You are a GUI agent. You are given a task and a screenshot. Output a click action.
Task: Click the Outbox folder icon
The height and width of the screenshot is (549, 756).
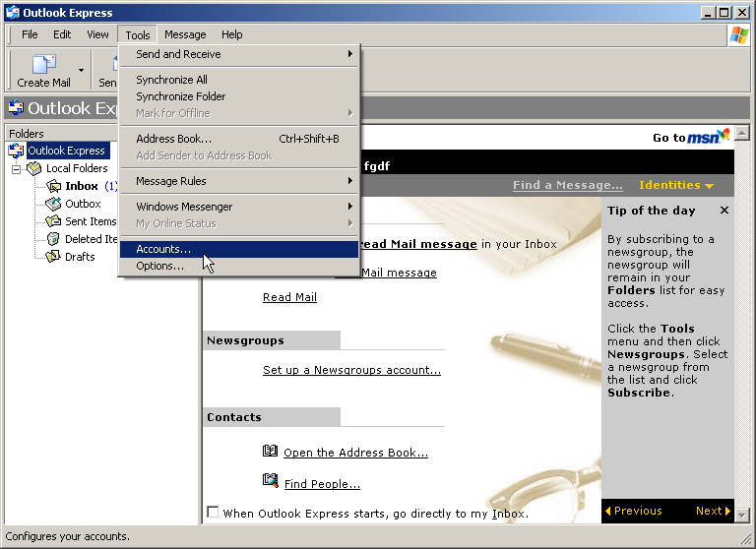pos(53,204)
